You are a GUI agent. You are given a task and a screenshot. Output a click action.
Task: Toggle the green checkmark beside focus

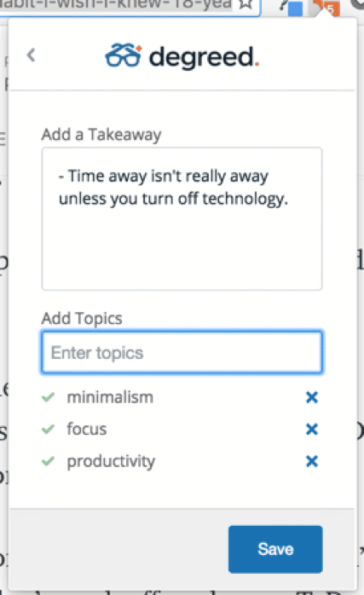click(49, 429)
